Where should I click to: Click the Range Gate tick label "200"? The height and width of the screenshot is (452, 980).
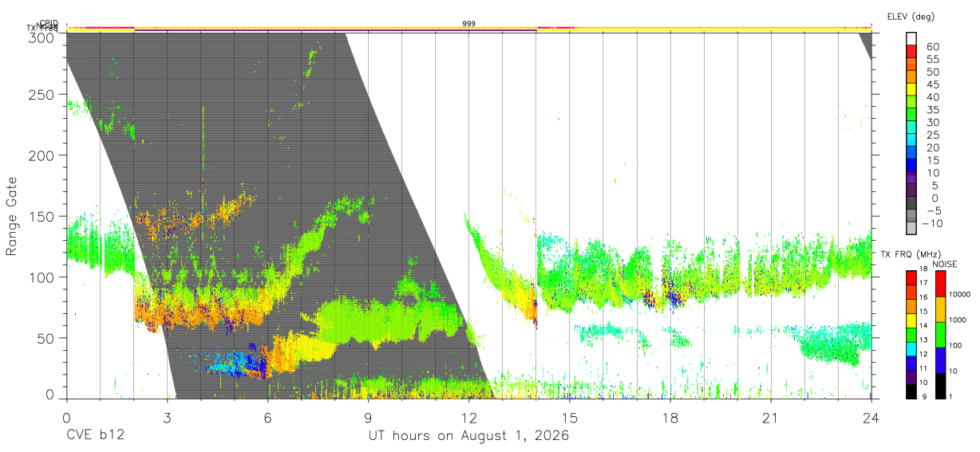[41, 155]
